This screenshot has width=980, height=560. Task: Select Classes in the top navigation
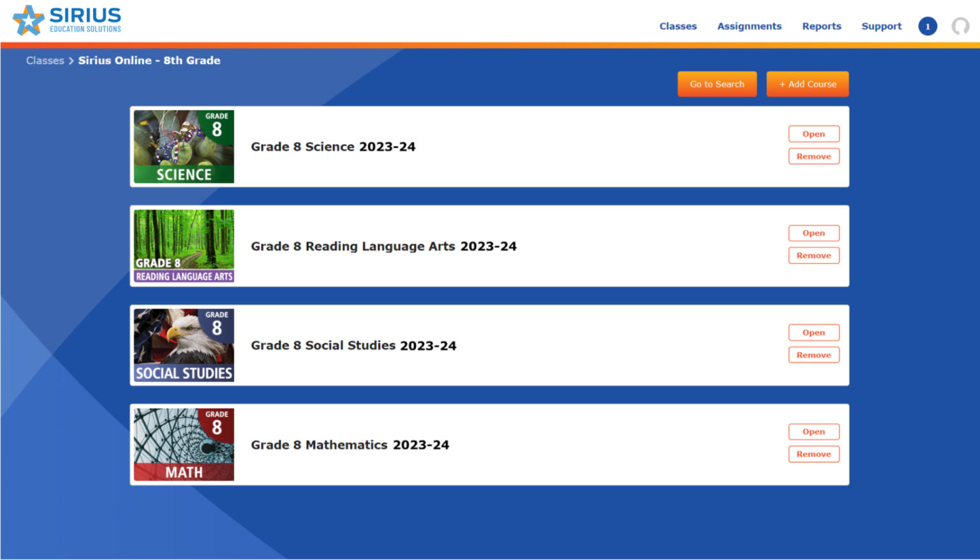[x=678, y=26]
